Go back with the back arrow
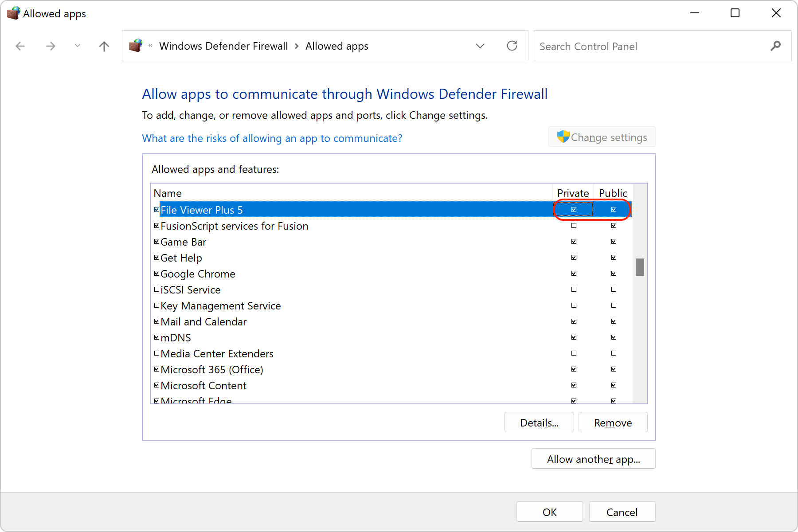Viewport: 798px width, 532px height. 20,46
